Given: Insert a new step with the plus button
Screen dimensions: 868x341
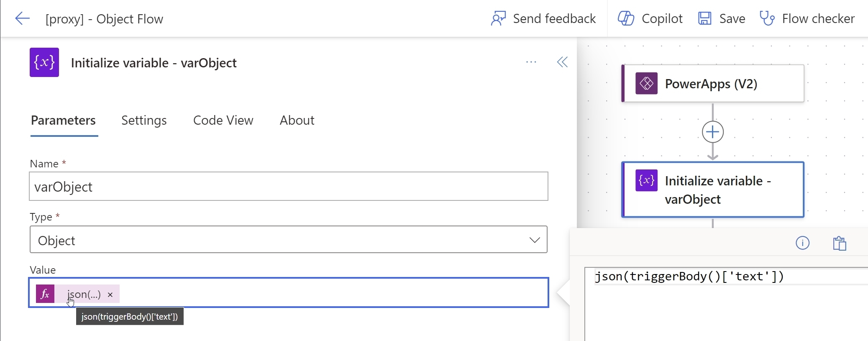Looking at the screenshot, I should (x=712, y=131).
